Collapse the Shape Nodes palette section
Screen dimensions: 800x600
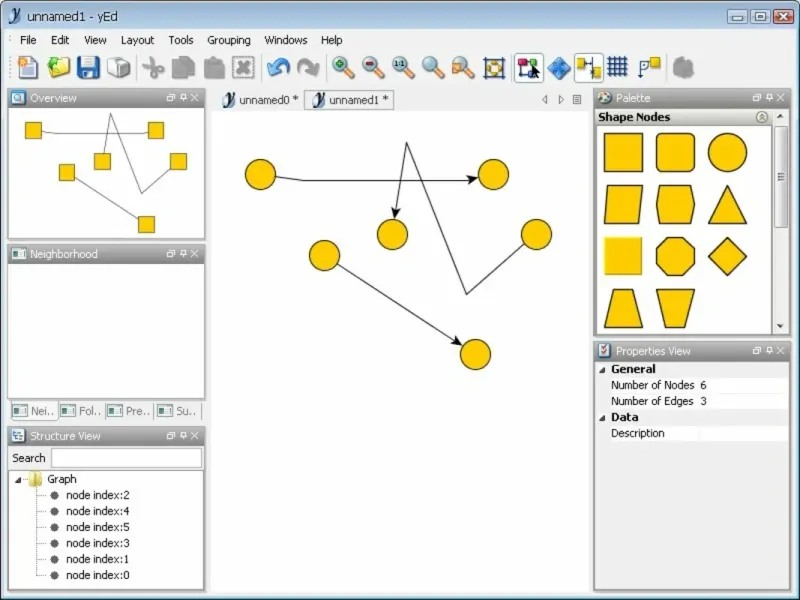761,117
